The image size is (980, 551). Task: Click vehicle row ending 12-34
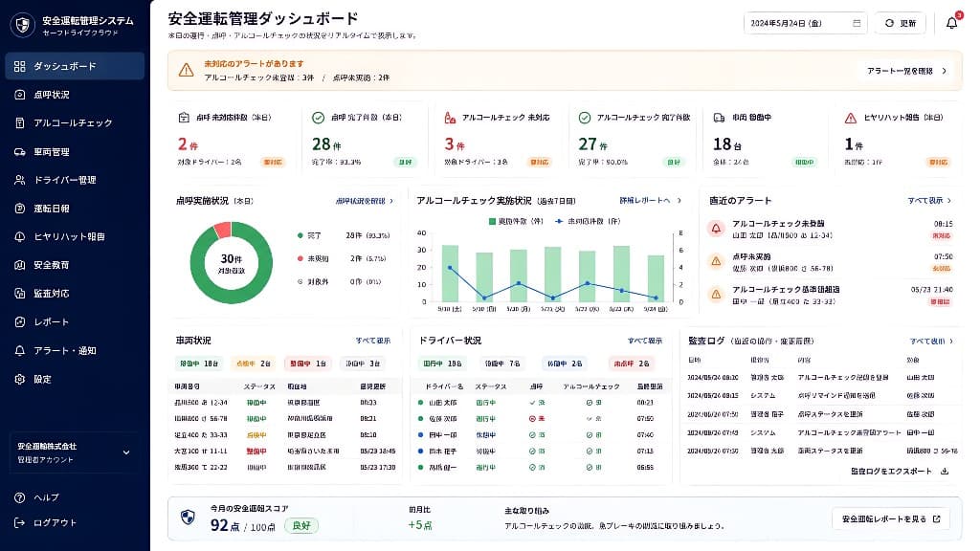tap(285, 403)
